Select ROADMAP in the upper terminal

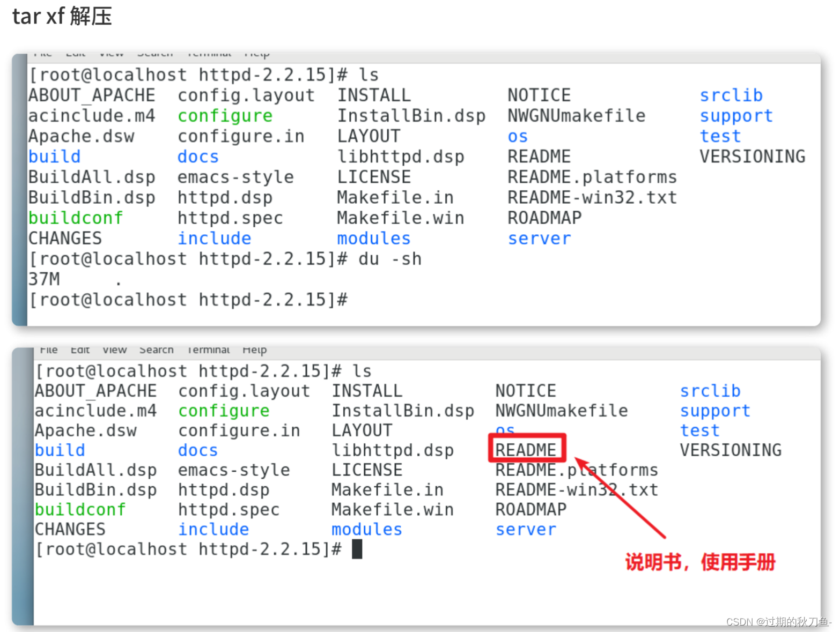(544, 218)
